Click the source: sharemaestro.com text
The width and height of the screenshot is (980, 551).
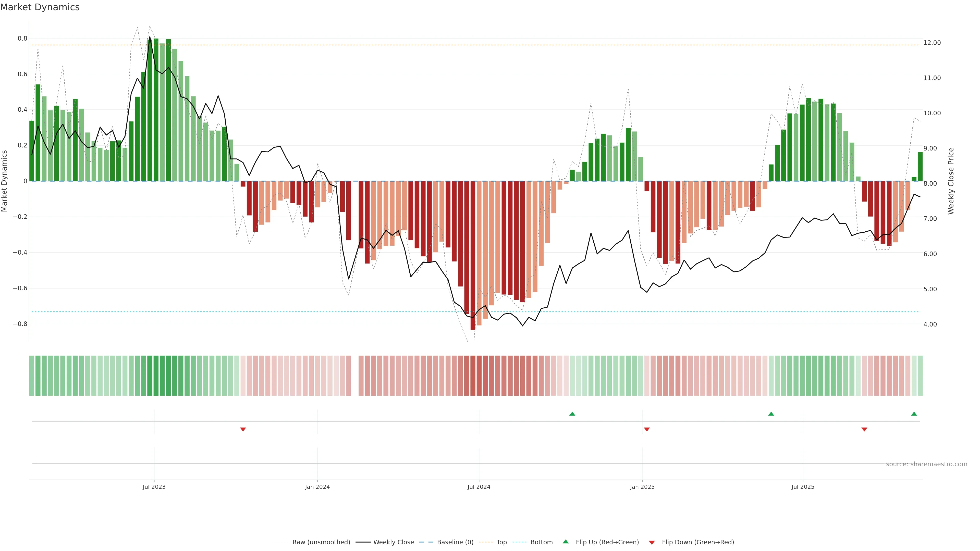(x=926, y=464)
